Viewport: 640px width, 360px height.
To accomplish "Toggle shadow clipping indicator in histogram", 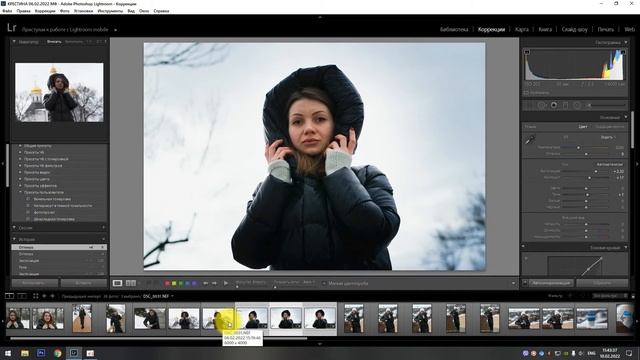I will click(527, 52).
